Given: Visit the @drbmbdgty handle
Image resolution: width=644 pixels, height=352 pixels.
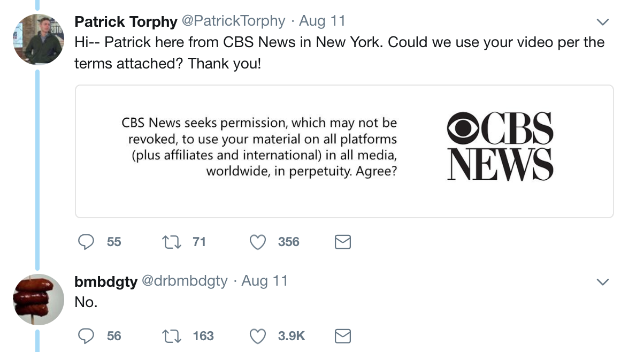Looking at the screenshot, I should pyautogui.click(x=185, y=281).
